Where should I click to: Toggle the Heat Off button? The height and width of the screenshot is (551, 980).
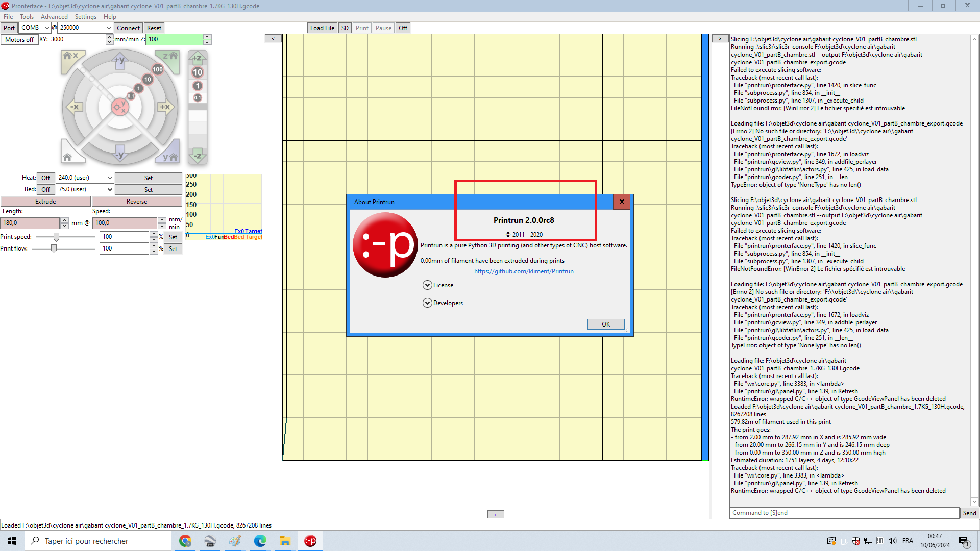pos(45,178)
